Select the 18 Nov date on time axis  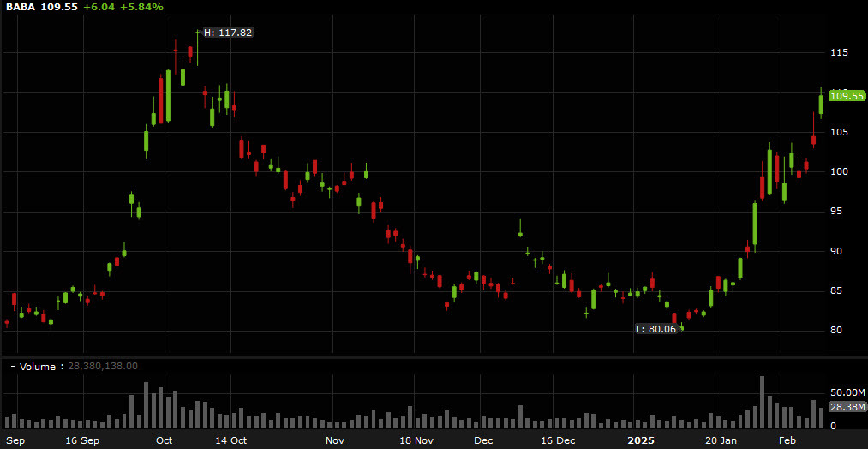[x=417, y=440]
